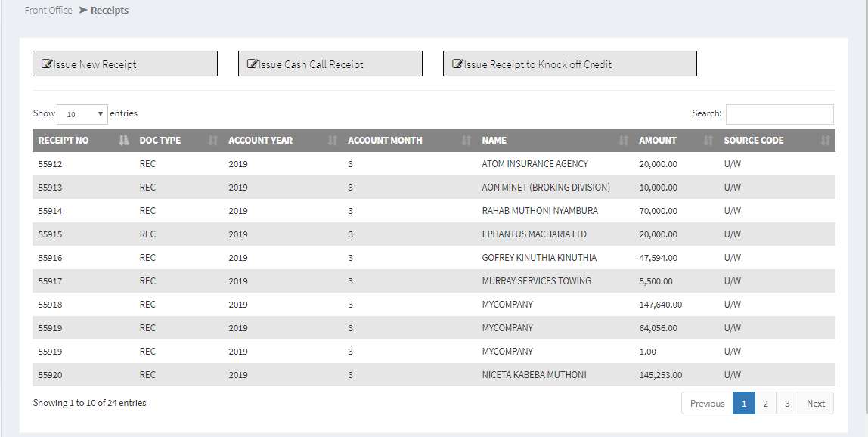Viewport: 868px width, 437px height.
Task: Open Issue Cash Call Receipt
Action: 330,64
